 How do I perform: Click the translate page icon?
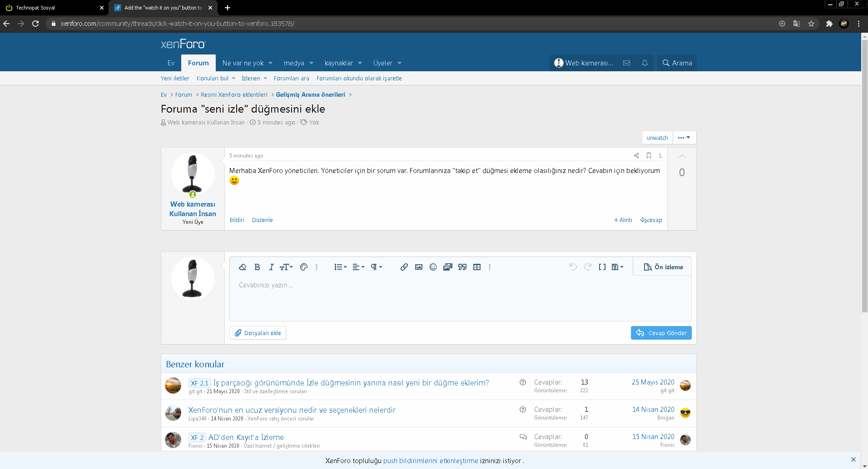pos(797,24)
